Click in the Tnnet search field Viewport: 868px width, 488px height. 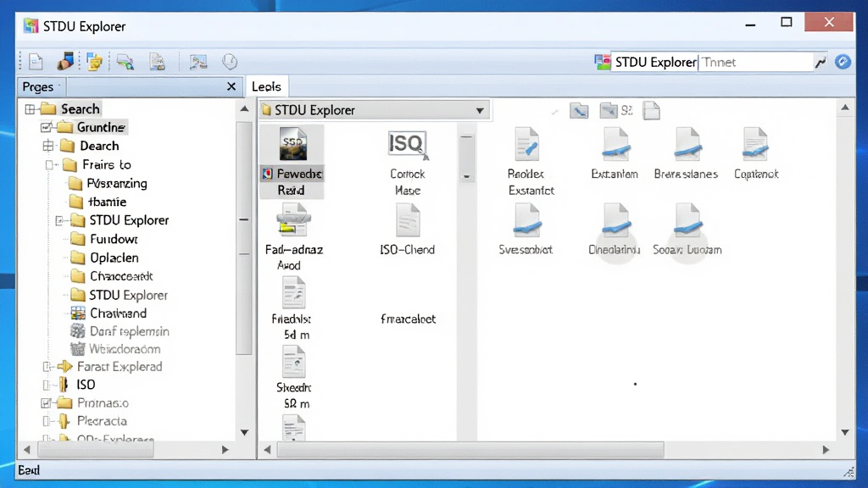pos(755,62)
